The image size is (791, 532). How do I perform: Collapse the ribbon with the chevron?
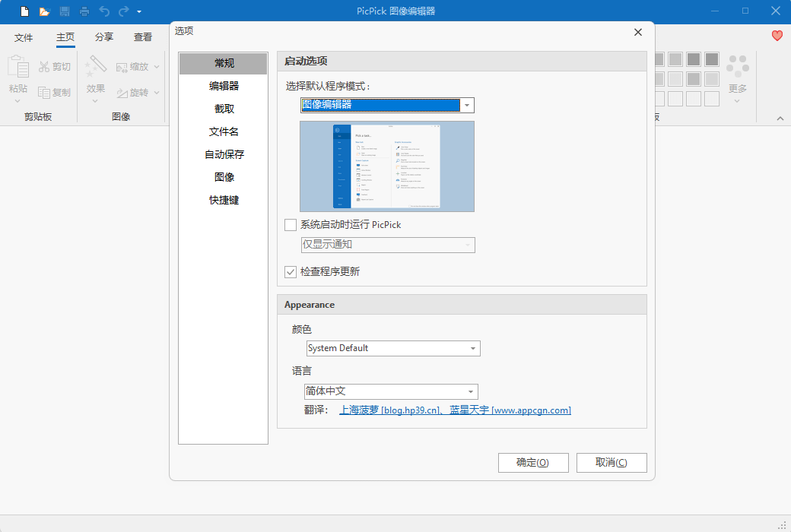pos(780,119)
